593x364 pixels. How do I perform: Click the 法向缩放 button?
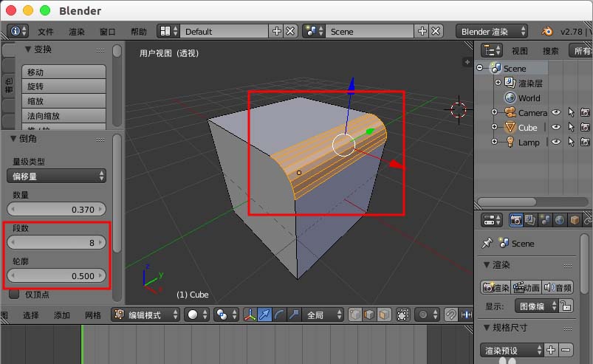coord(64,116)
